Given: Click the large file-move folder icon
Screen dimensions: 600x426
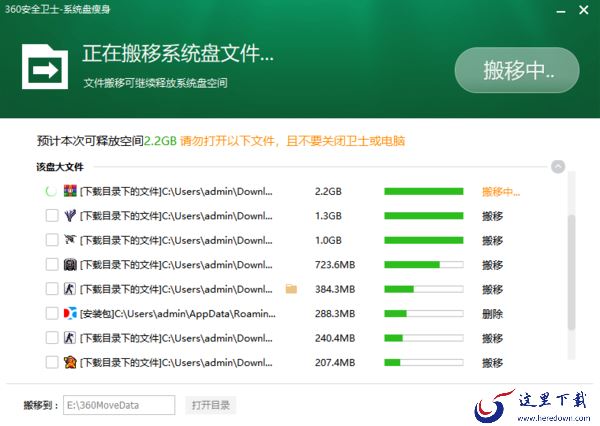Looking at the screenshot, I should click(x=45, y=67).
